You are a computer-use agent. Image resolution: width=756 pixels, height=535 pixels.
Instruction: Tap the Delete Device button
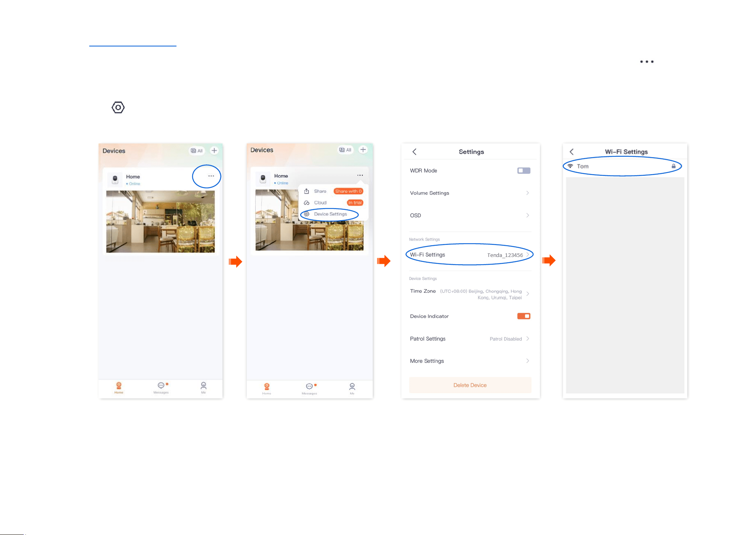click(470, 385)
